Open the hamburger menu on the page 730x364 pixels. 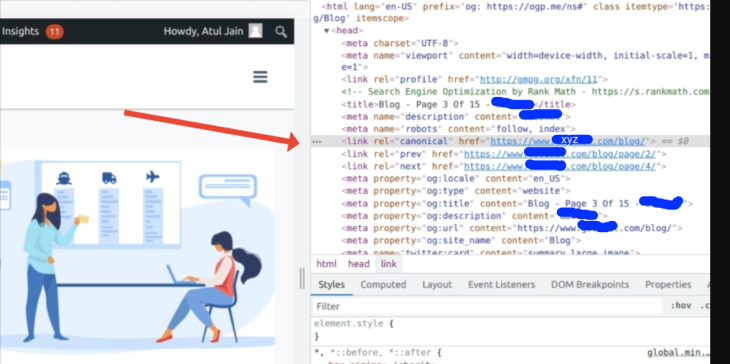(x=260, y=77)
